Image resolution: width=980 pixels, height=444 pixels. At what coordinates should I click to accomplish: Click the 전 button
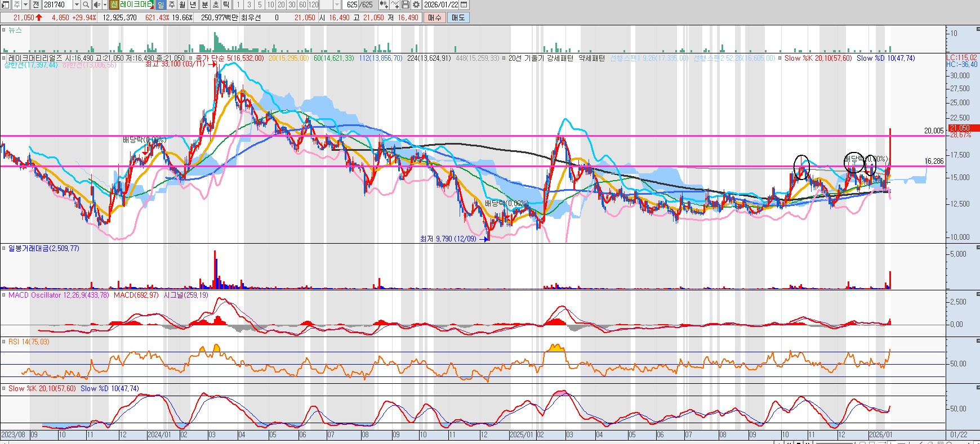[x=35, y=5]
